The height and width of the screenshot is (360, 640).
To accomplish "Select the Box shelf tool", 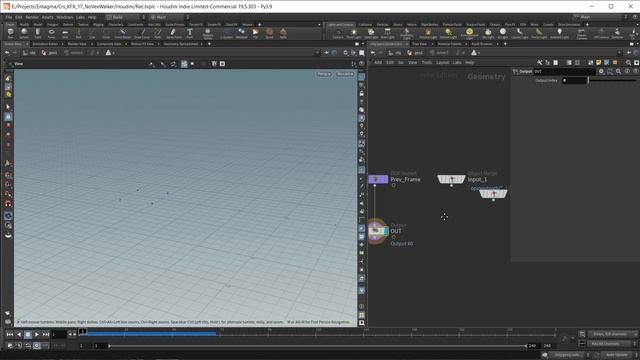I will 10,33.
